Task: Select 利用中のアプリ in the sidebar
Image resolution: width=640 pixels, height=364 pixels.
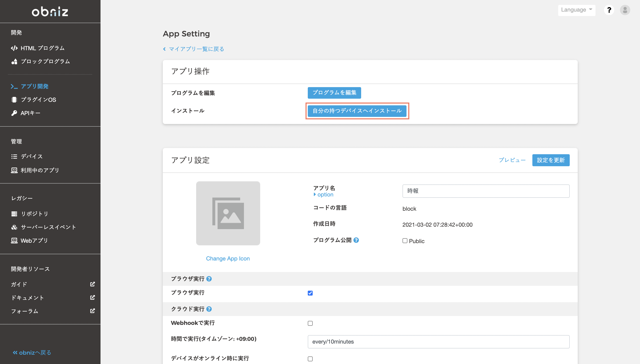Action: coord(40,170)
